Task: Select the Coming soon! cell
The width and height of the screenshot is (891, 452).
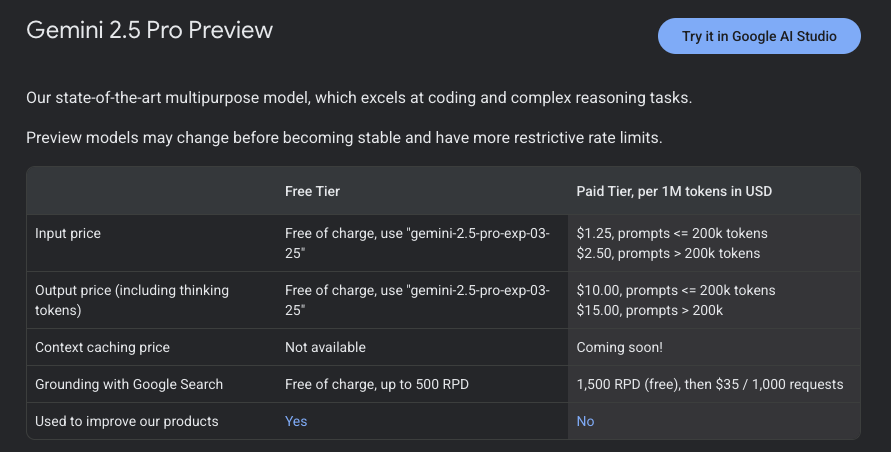Action: point(619,347)
